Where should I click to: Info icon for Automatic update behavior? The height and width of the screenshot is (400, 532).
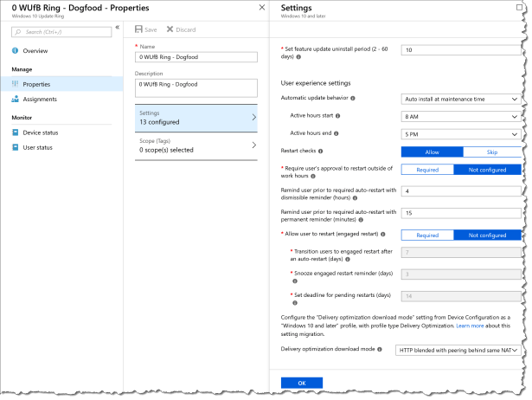pyautogui.click(x=353, y=98)
